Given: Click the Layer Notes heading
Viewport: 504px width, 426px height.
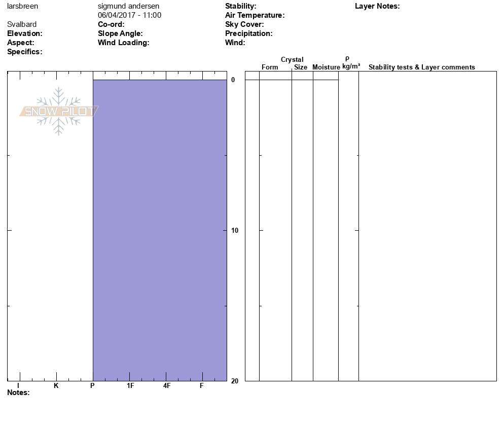Looking at the screenshot, I should (377, 6).
